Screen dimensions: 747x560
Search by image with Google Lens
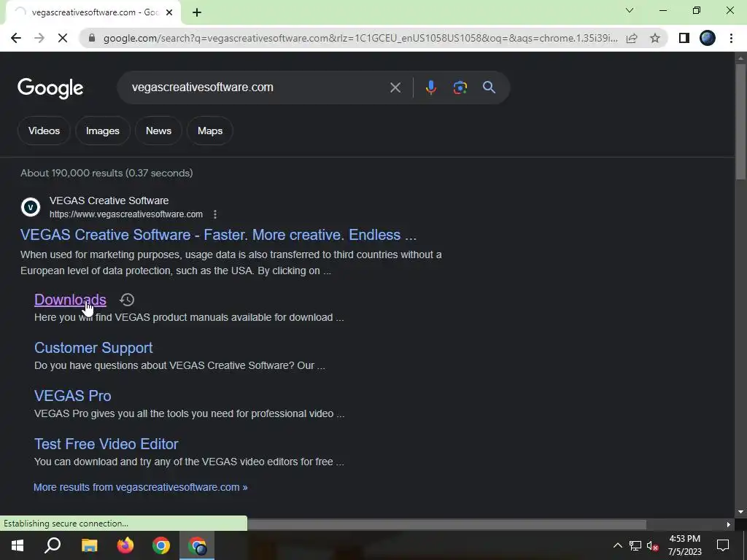[460, 87]
